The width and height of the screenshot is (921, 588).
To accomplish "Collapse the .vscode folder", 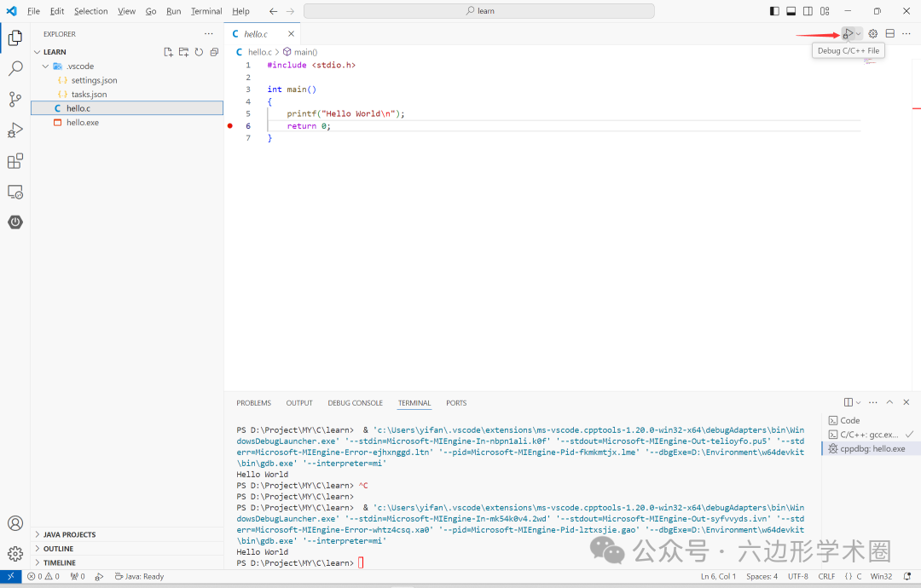I will [x=45, y=66].
